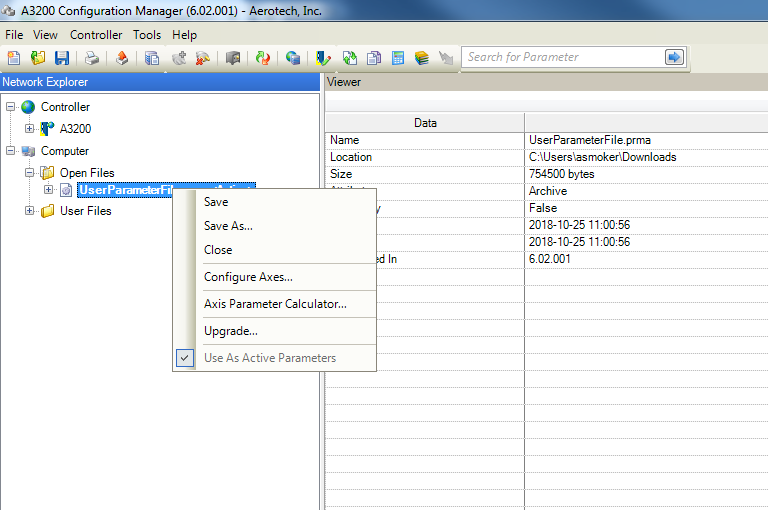Select the Controller node in Network Explorer
The image size is (768, 510).
[x=65, y=107]
